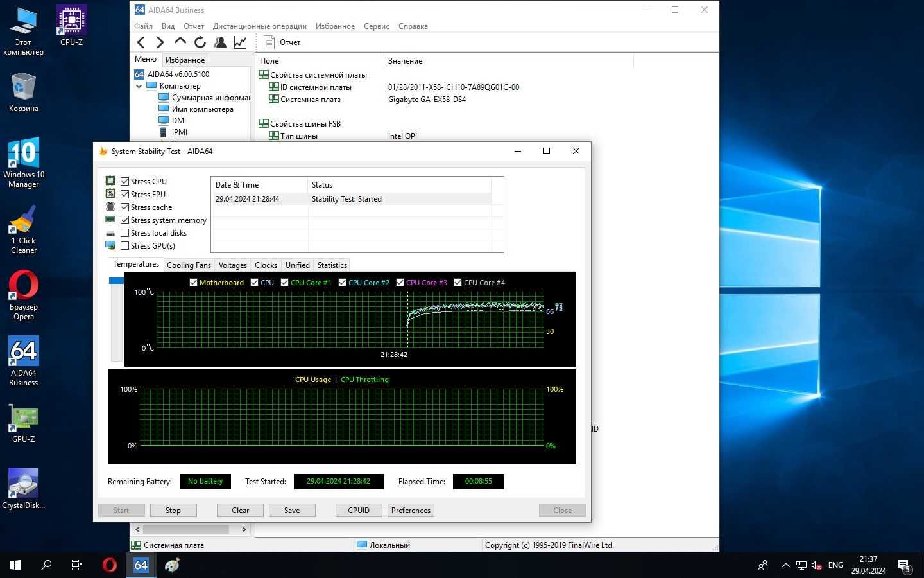The image size is (924, 578).
Task: Click Opera icon on the taskbar
Action: pos(110,565)
